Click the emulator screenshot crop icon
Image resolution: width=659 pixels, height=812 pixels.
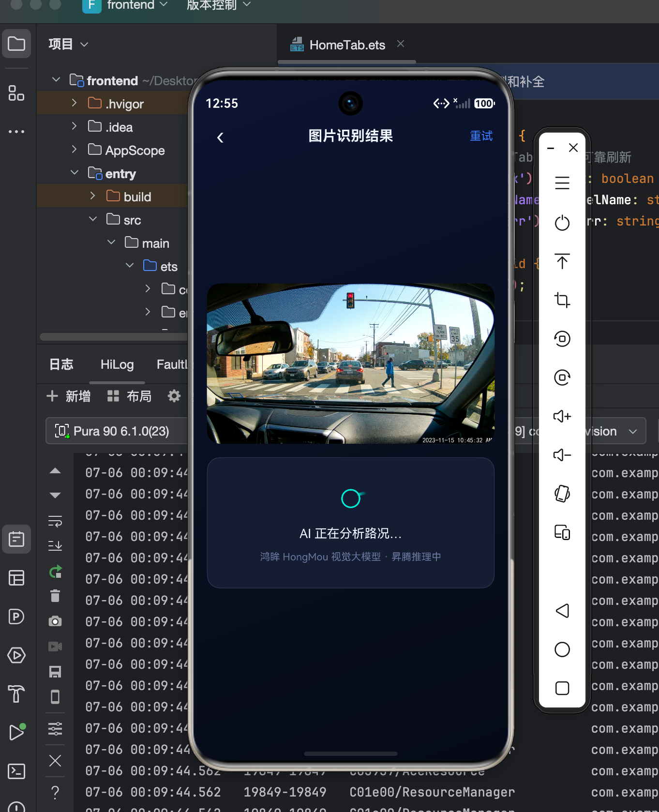pos(562,300)
